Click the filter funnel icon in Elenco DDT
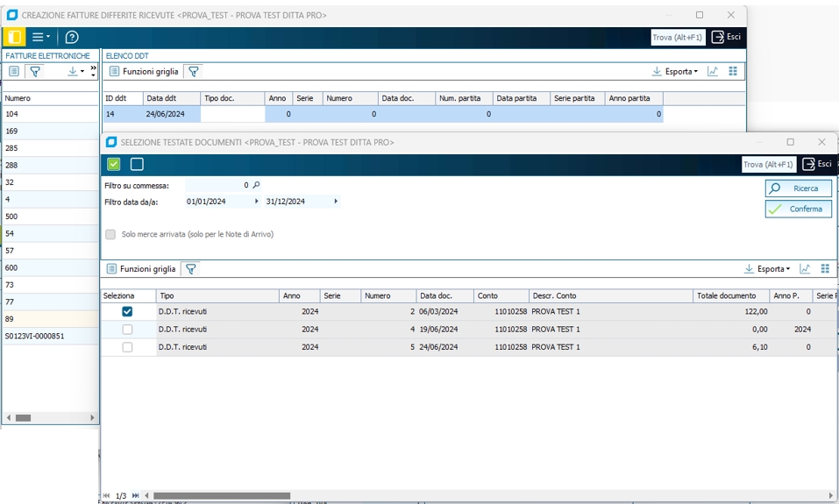The height and width of the screenshot is (504, 839). [x=194, y=71]
